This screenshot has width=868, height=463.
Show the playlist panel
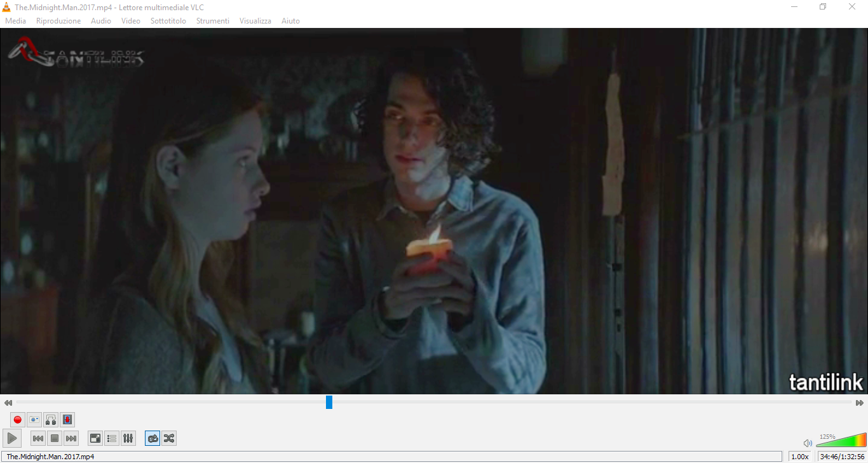click(112, 438)
